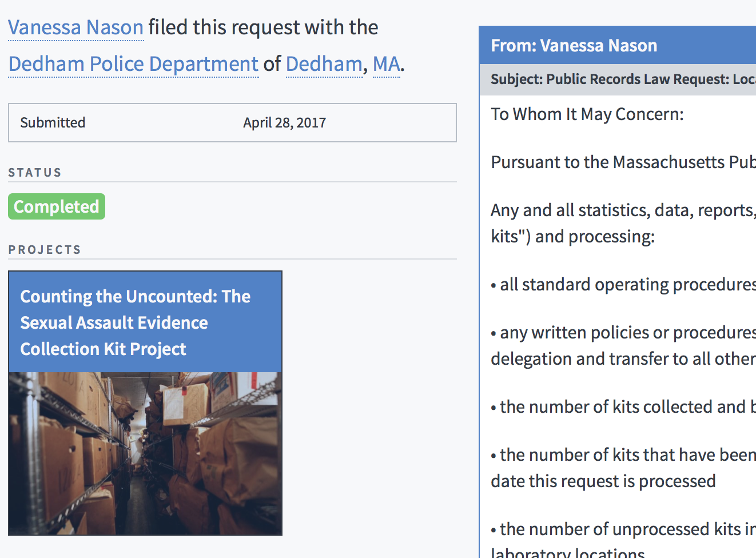756x558 pixels.
Task: Select the April 28, 2017 date text
Action: tap(285, 123)
